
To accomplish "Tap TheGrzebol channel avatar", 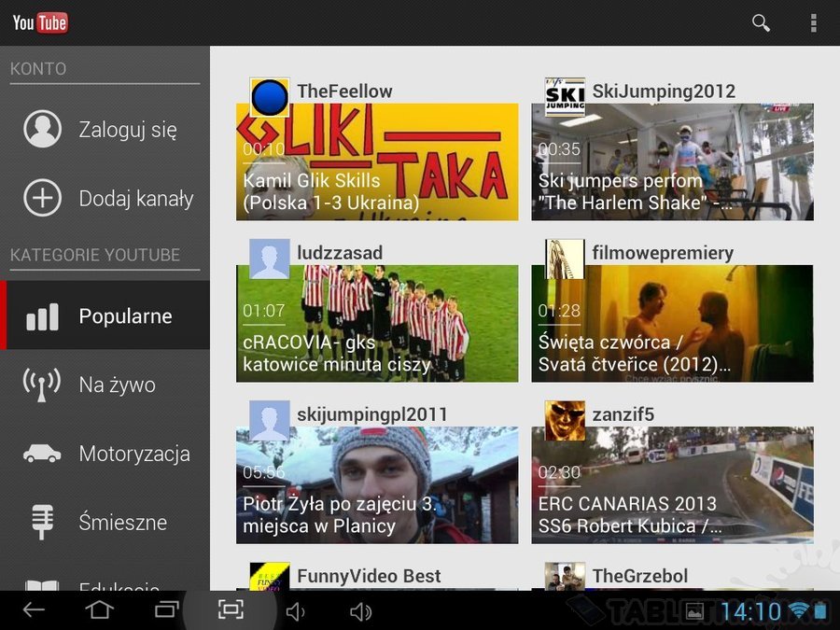I will click(565, 577).
